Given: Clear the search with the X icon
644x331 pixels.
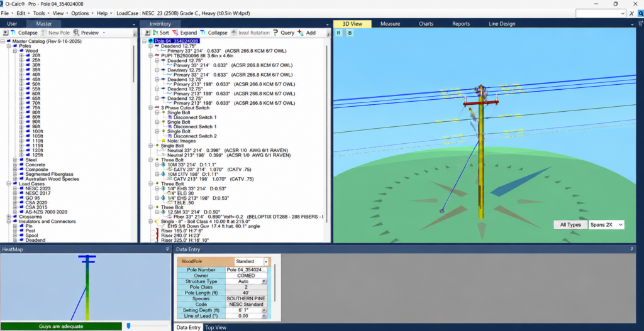Looking at the screenshot, I should (x=631, y=14).
